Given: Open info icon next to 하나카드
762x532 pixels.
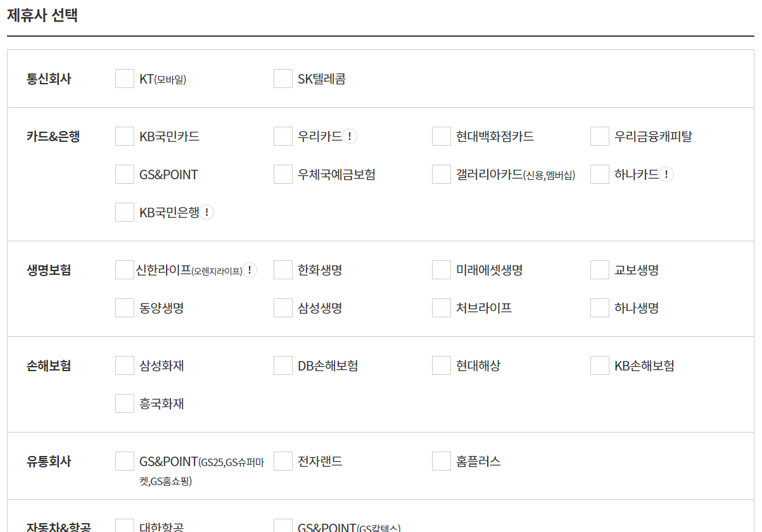Looking at the screenshot, I should pyautogui.click(x=666, y=174).
